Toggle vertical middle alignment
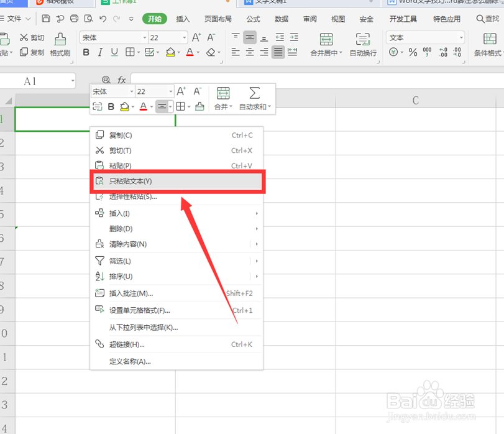Image resolution: width=504 pixels, height=434 pixels. coord(250,37)
